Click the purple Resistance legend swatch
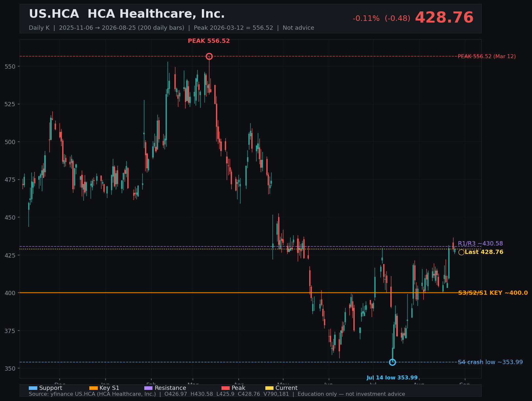This screenshot has width=532, height=401. tap(148, 388)
